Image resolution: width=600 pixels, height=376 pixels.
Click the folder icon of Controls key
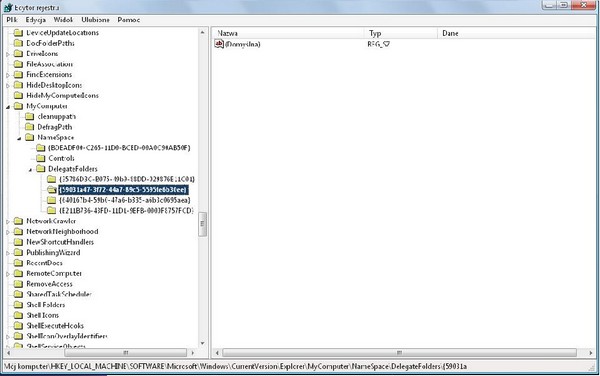click(x=41, y=158)
